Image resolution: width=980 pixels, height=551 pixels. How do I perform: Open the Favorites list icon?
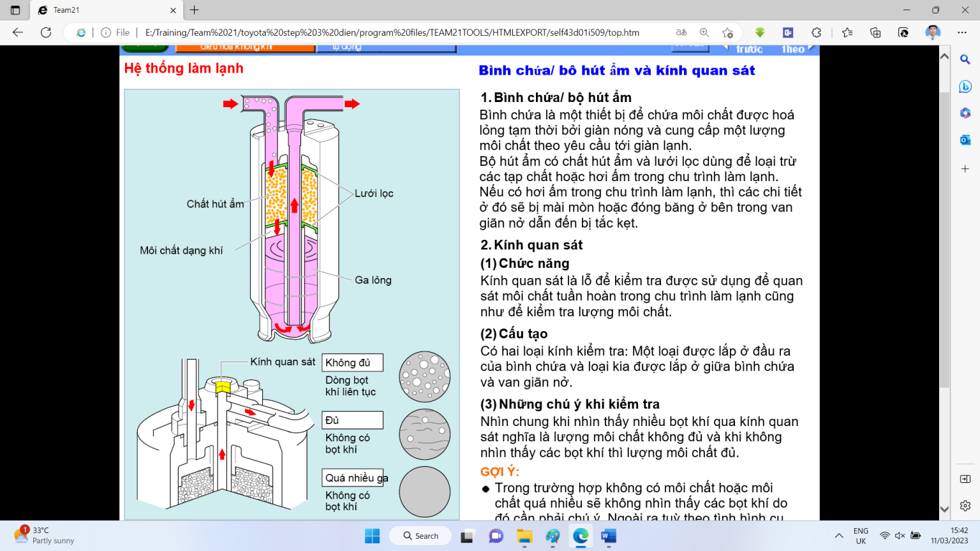pyautogui.click(x=847, y=33)
